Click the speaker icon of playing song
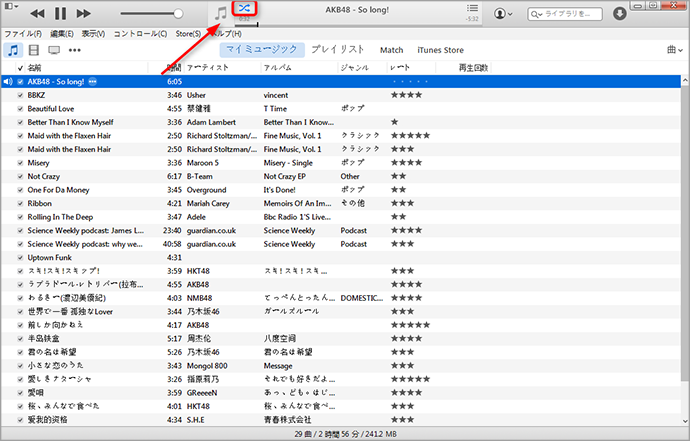The height and width of the screenshot is (441, 690). (8, 81)
